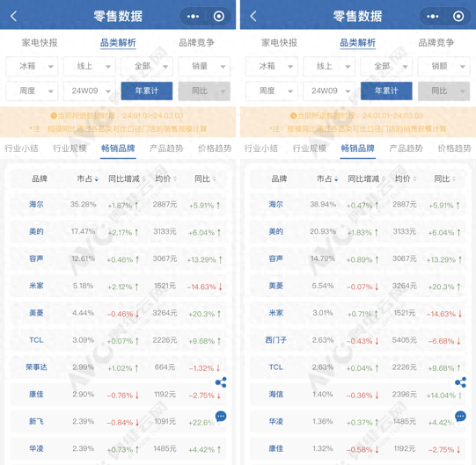
Task: Open 西门子 brand link in right panel
Action: [276, 340]
